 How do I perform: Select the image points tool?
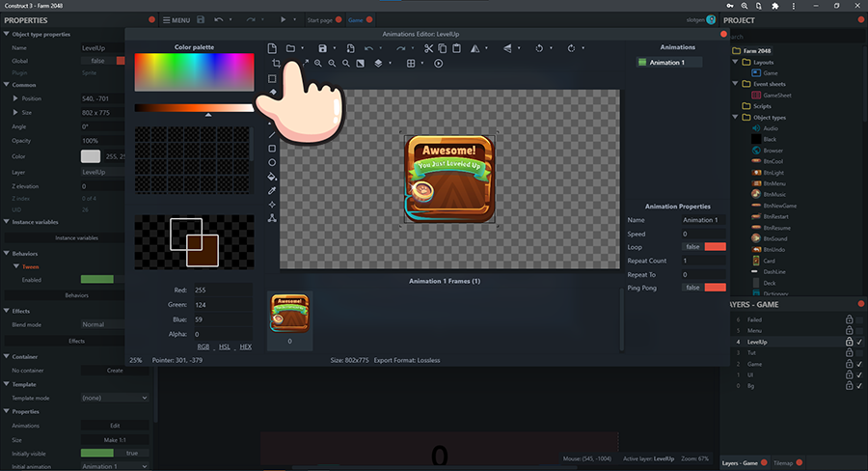coord(272,205)
